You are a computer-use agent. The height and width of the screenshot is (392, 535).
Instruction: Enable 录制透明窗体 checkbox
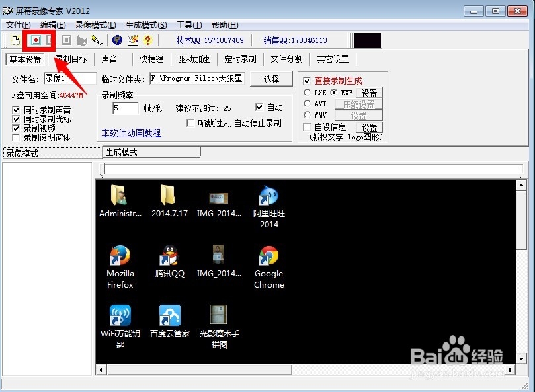(16, 137)
